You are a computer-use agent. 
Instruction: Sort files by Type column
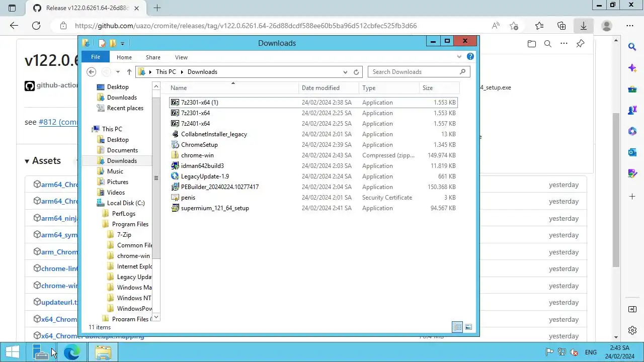coord(389,88)
